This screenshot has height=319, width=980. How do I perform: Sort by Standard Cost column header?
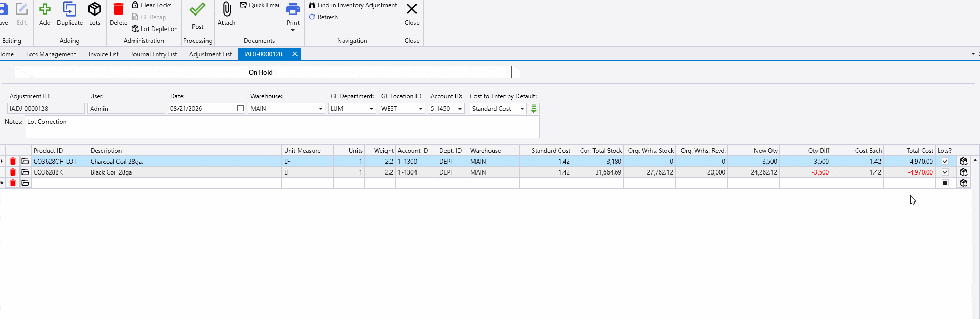[x=546, y=151]
